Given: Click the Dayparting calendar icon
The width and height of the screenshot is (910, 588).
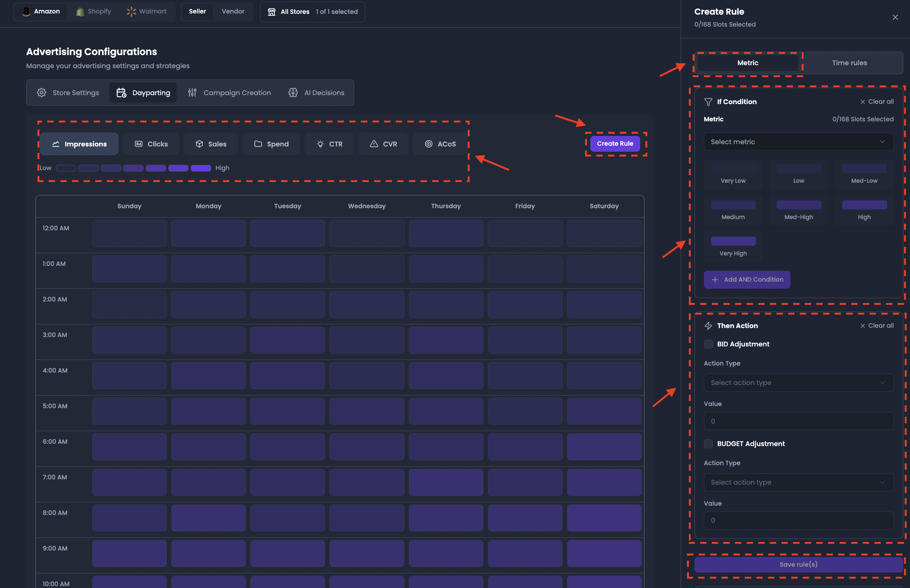Looking at the screenshot, I should [x=121, y=93].
